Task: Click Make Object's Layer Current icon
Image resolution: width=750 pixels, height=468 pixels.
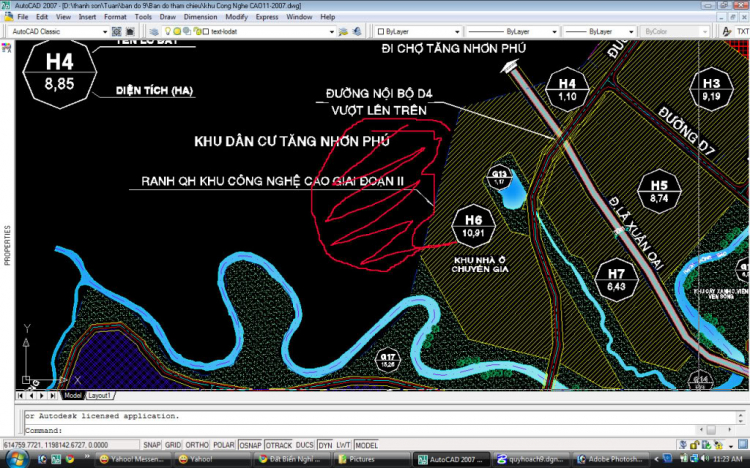Action: tap(343, 32)
